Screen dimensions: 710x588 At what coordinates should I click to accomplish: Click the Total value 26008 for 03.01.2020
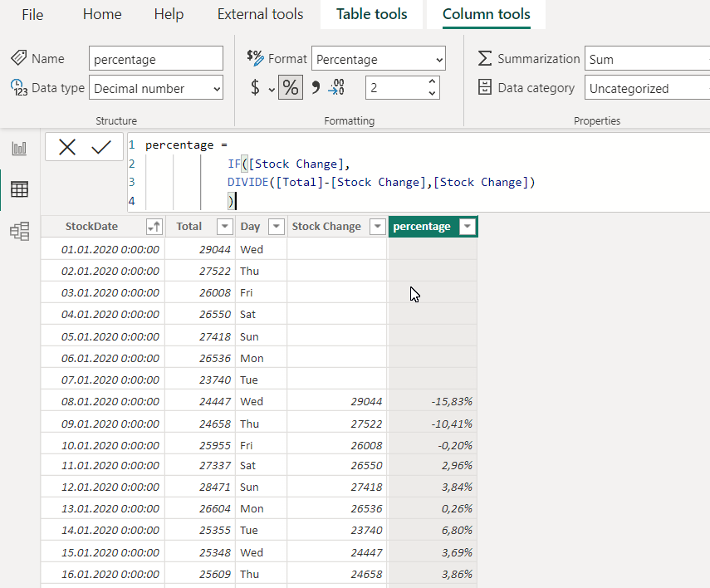[200, 292]
